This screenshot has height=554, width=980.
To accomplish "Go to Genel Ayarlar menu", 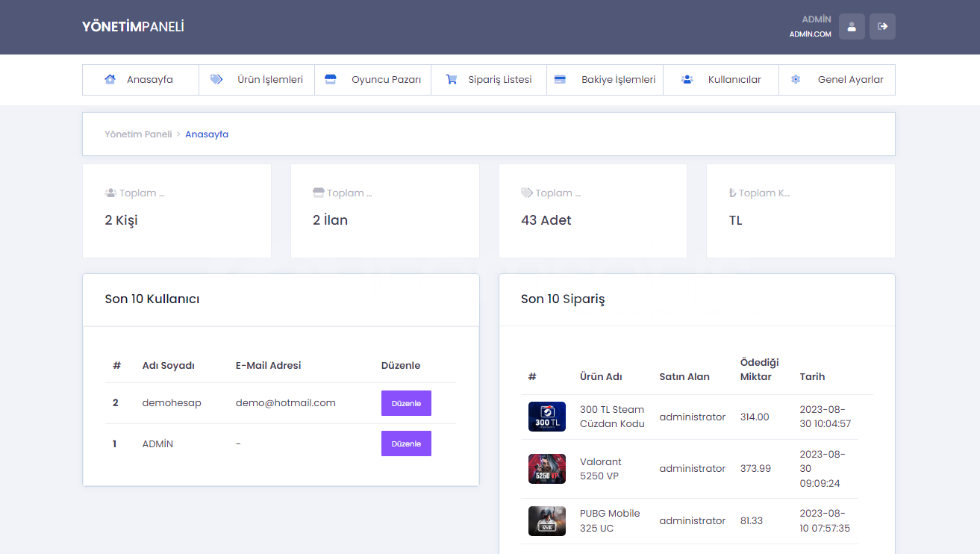I will click(850, 79).
